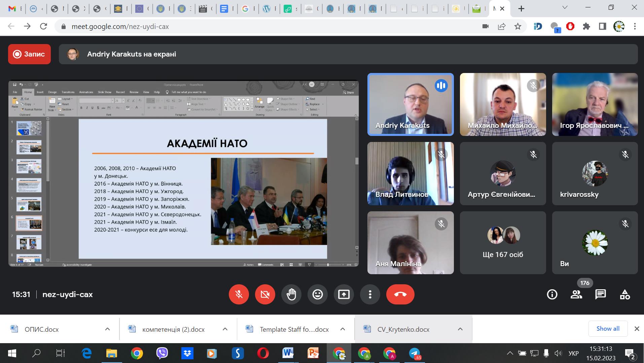The height and width of the screenshot is (363, 644).
Task: Open chat with everyone icon
Action: click(601, 294)
